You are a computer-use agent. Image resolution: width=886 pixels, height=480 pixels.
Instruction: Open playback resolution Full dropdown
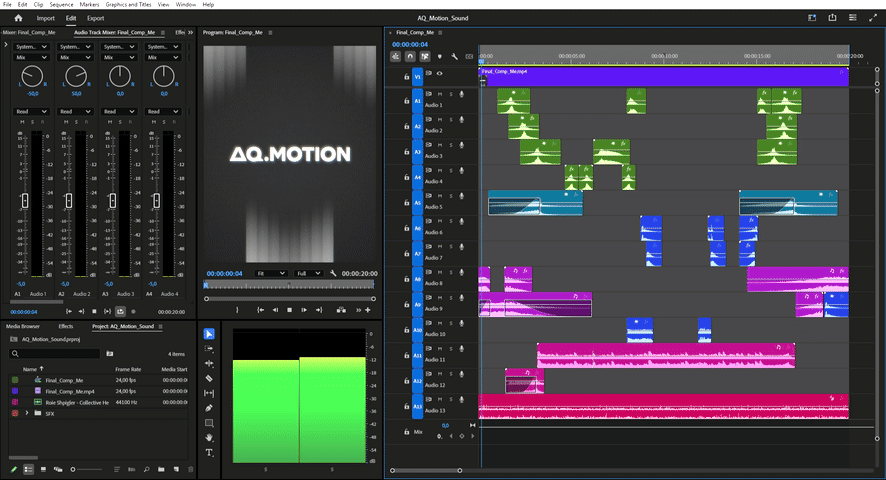coord(309,274)
